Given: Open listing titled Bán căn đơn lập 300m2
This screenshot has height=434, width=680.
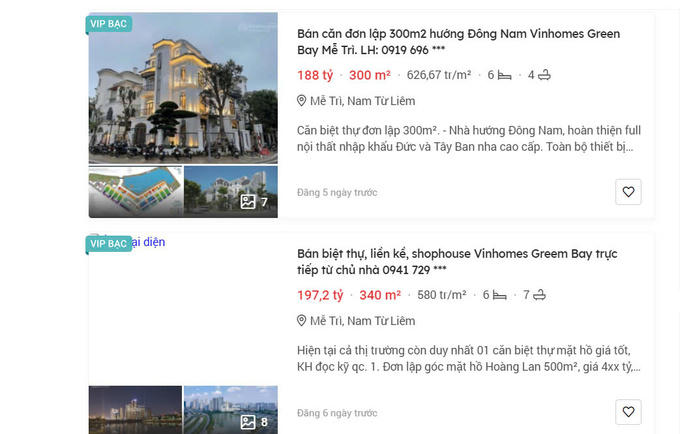Looking at the screenshot, I should [x=458, y=42].
